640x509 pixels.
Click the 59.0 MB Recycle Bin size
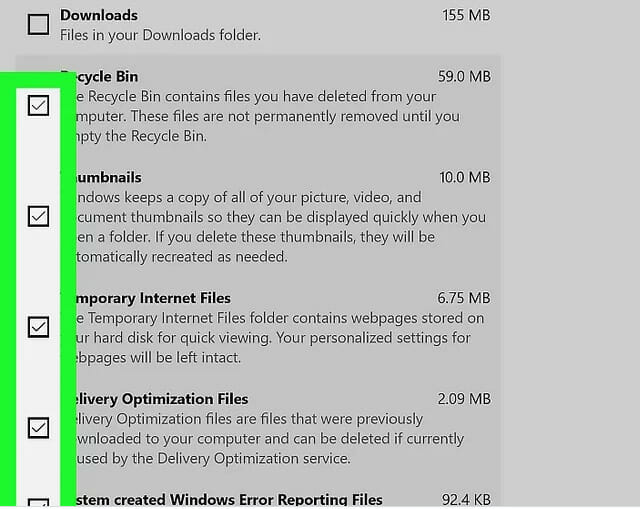[464, 77]
